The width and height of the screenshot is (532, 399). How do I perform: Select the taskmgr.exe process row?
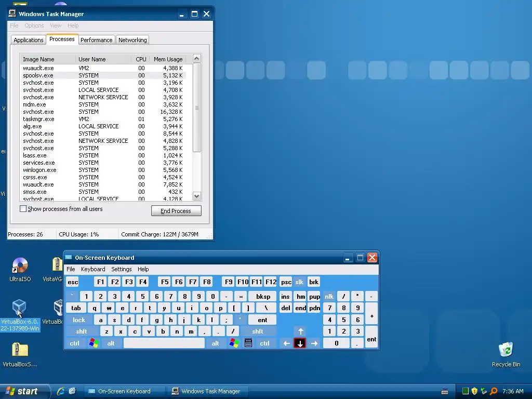[x=103, y=119]
